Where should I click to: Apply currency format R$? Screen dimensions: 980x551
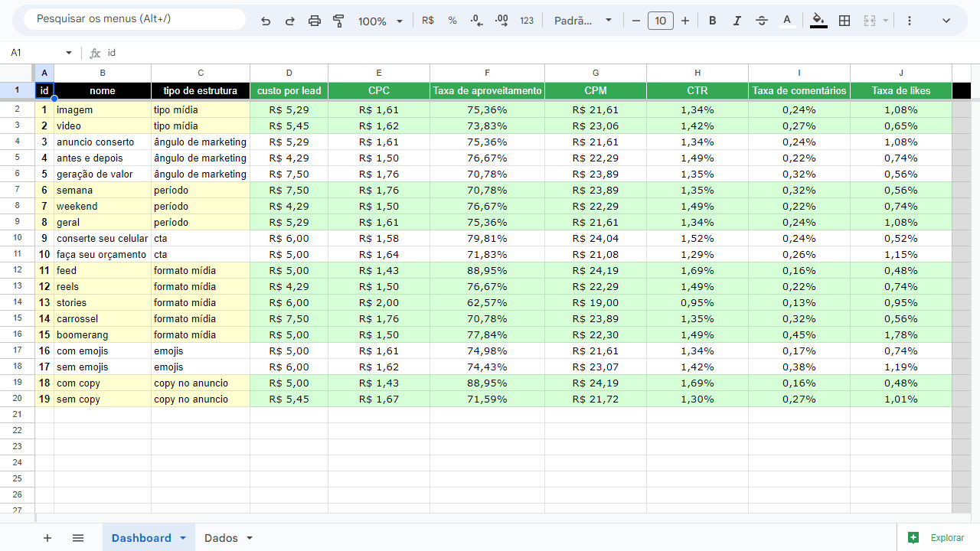point(428,21)
